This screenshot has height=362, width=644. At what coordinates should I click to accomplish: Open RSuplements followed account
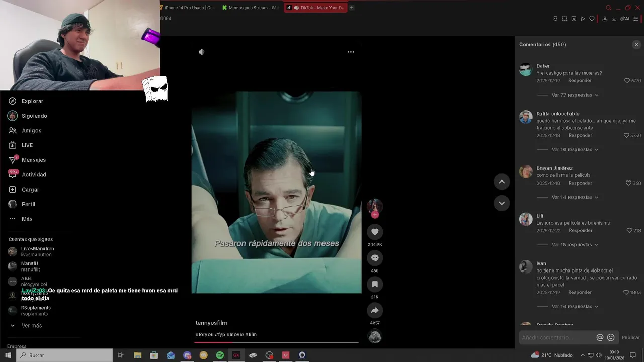click(30, 311)
